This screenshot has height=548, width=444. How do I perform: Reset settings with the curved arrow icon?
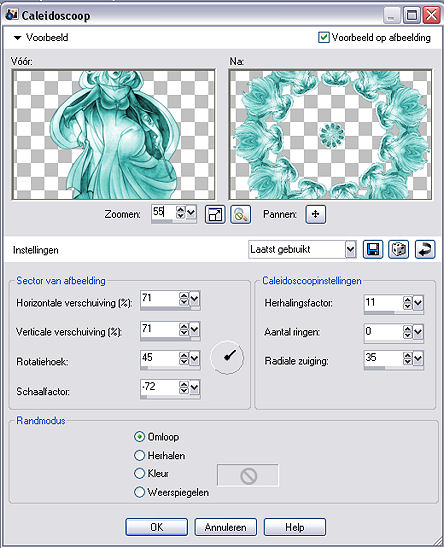tap(425, 250)
